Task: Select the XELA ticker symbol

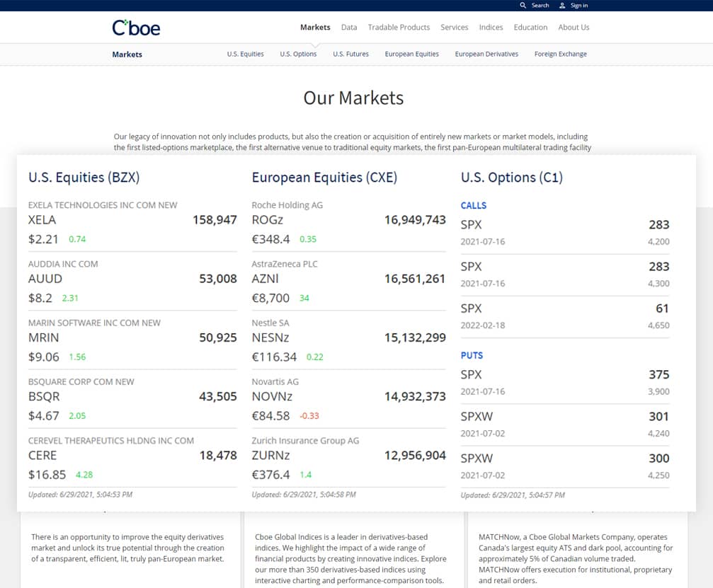Action: tap(42, 220)
